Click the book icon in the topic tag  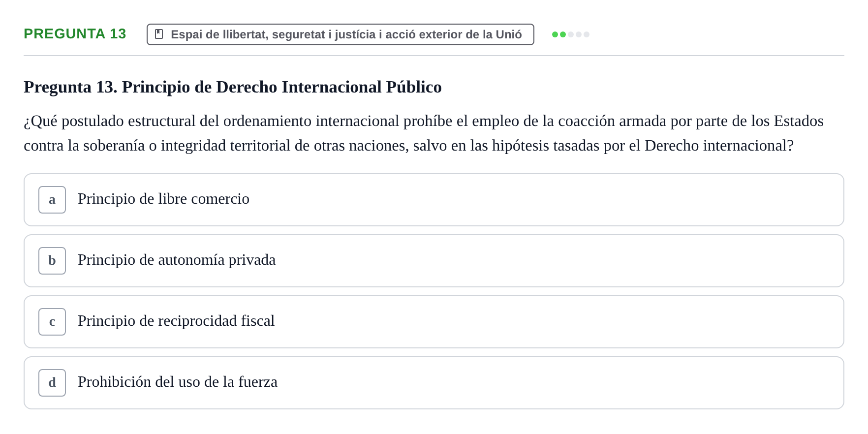coord(159,34)
